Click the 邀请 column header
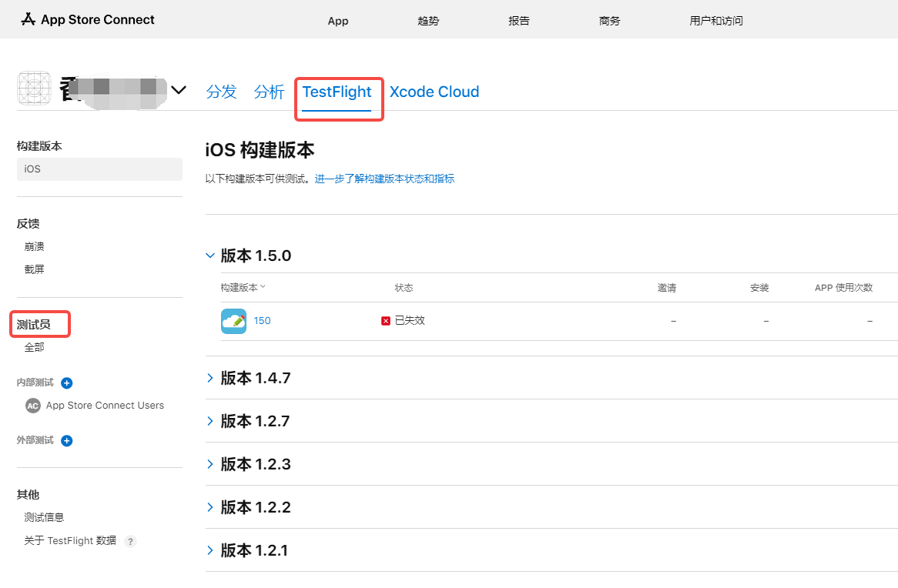 [x=667, y=287]
